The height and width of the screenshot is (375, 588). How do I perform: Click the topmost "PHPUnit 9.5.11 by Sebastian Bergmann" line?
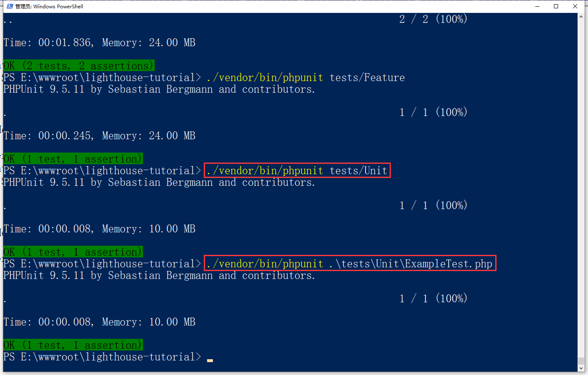(159, 89)
